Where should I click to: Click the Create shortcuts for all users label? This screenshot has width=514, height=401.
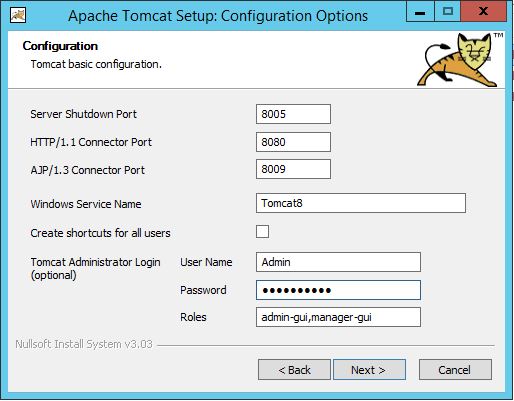[100, 233]
